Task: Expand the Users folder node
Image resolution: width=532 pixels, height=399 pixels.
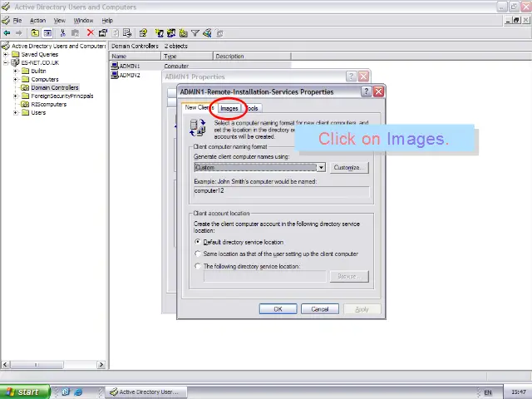Action: click(x=16, y=113)
